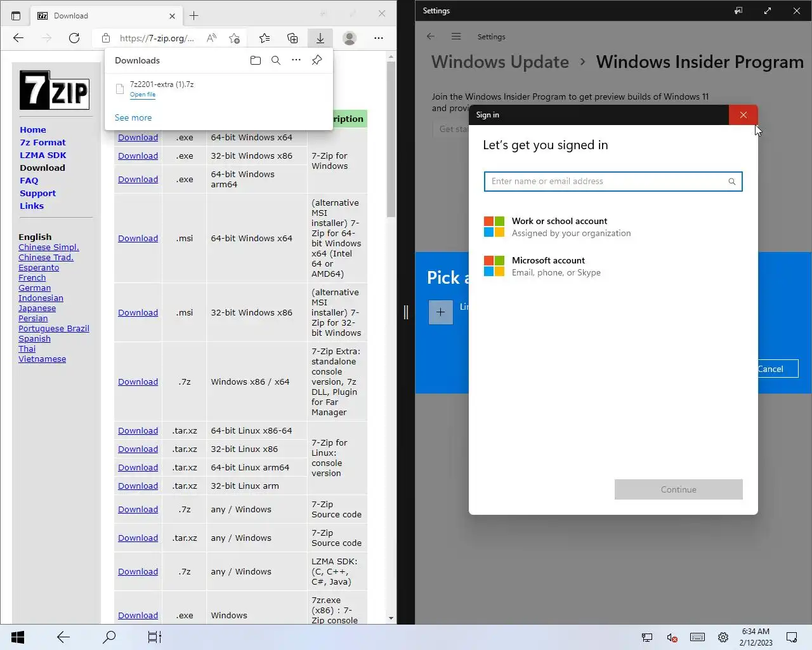Click See more in Downloads

tap(133, 117)
